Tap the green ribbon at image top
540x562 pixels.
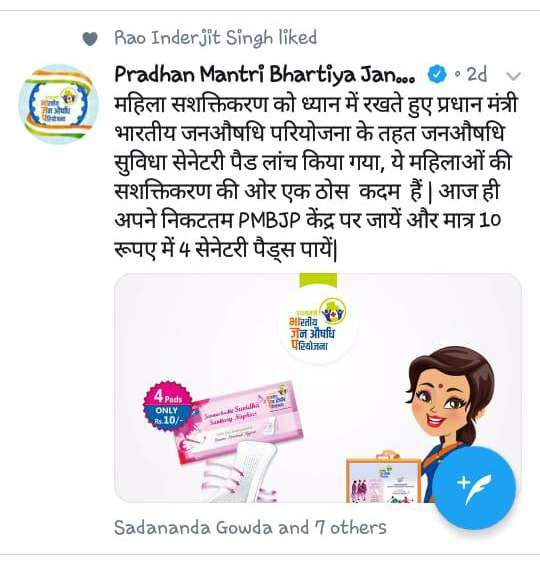[318, 281]
